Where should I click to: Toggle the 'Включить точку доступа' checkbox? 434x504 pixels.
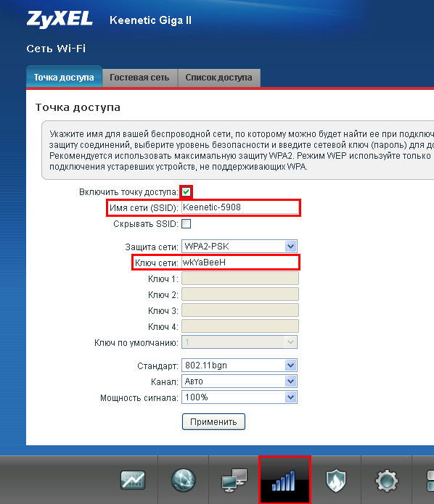pyautogui.click(x=187, y=192)
